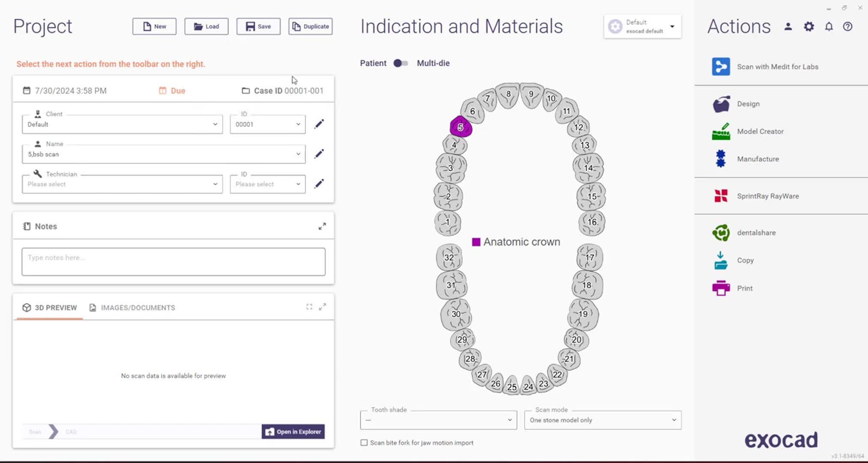The height and width of the screenshot is (463, 868).
Task: Select tooth 32 in the chart
Action: pos(449,257)
